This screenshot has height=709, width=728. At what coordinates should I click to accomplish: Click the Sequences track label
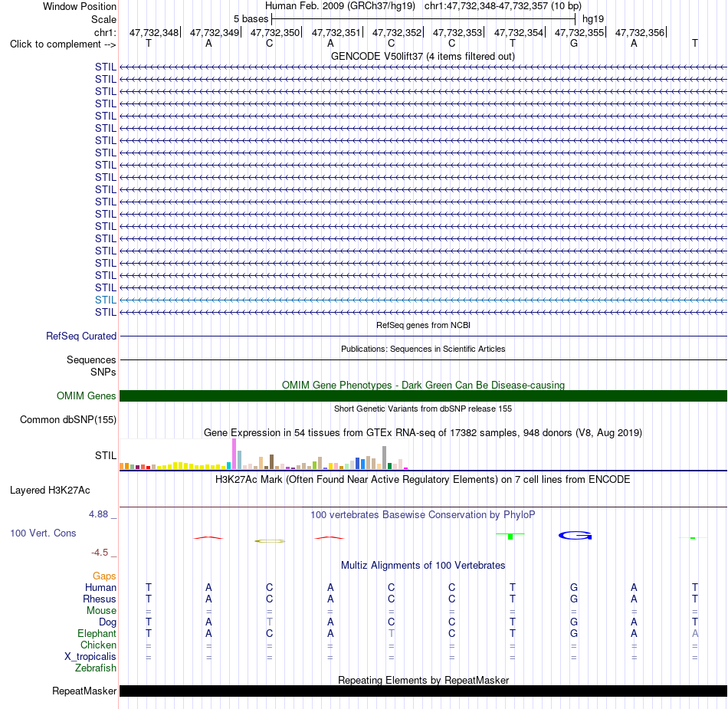click(91, 359)
